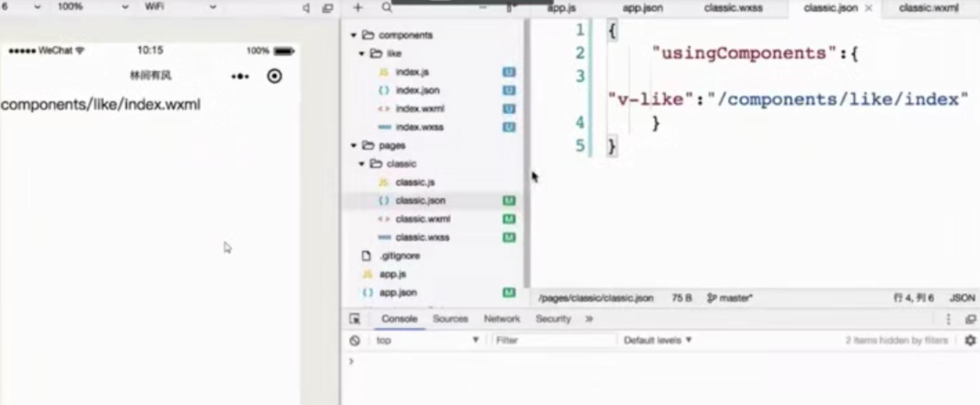The image size is (980, 405).
Task: Click the usingComponents key in editor
Action: click(x=745, y=53)
